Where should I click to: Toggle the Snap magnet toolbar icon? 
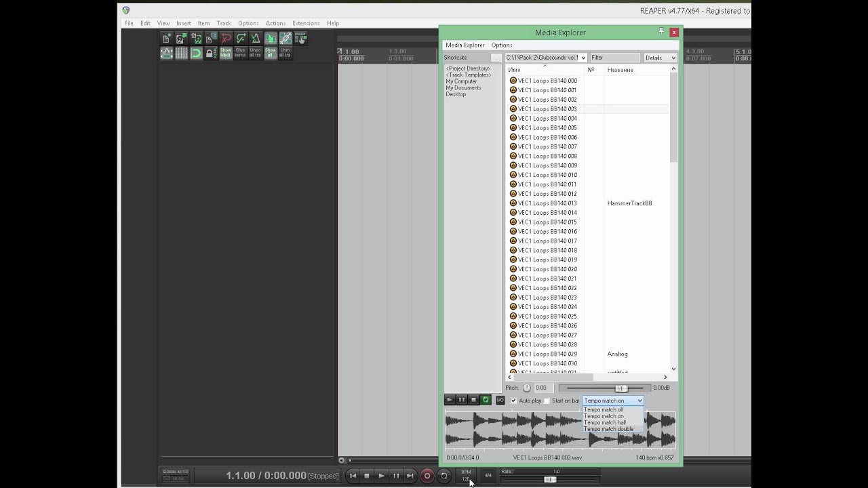point(196,53)
